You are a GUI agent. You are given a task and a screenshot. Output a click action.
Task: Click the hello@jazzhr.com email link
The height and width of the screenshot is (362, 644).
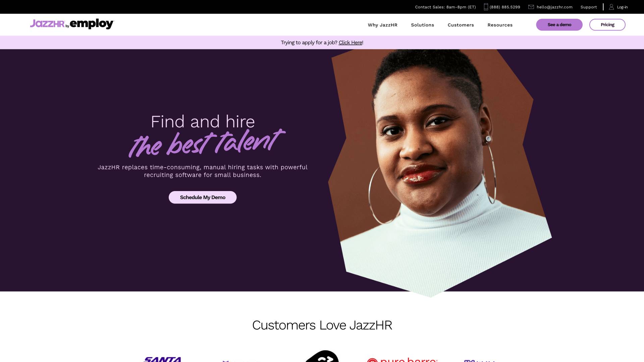pyautogui.click(x=554, y=7)
